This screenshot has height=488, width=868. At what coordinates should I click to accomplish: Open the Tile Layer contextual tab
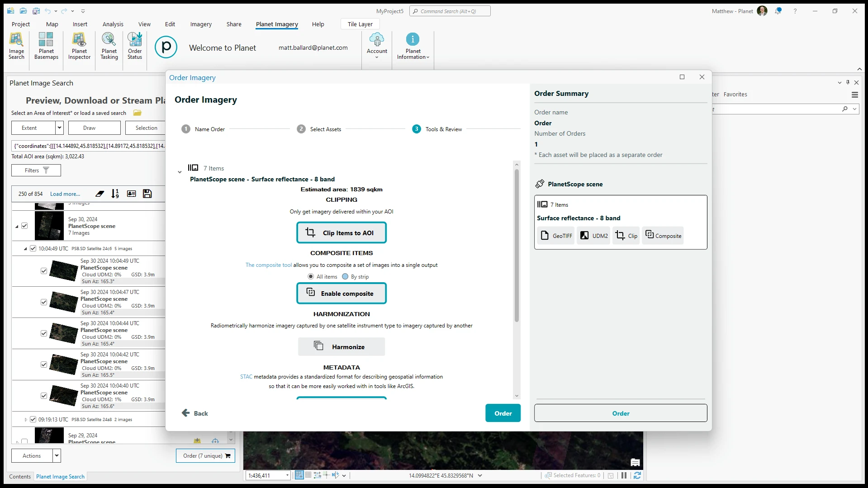(360, 24)
